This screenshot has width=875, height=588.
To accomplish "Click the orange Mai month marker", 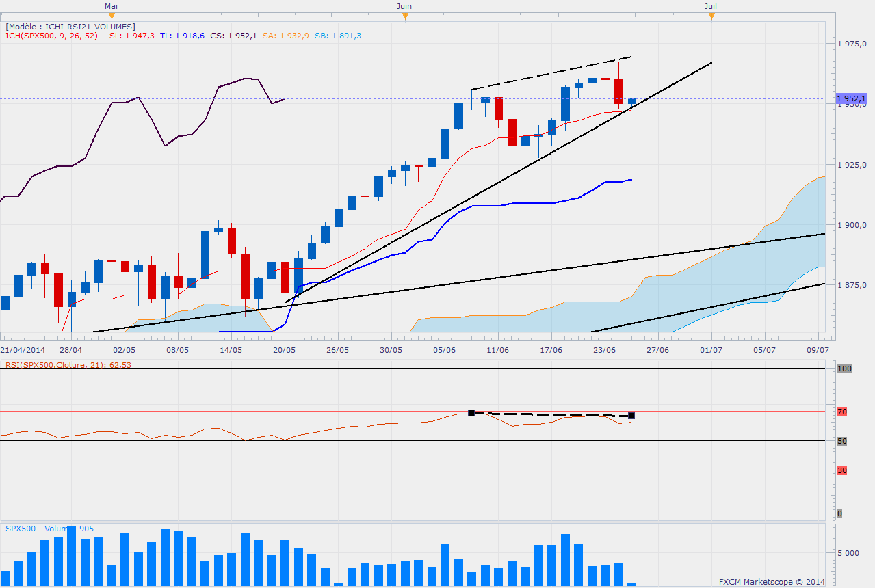I will click(112, 16).
